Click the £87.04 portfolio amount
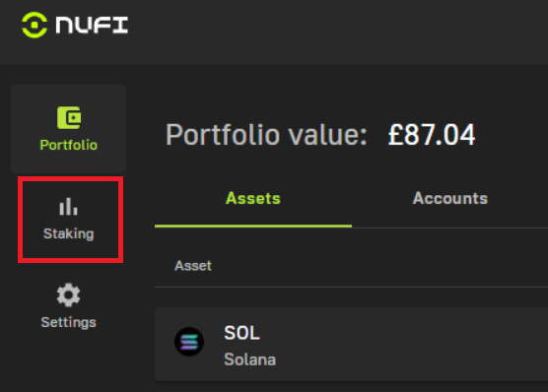548x392 pixels. (x=432, y=135)
